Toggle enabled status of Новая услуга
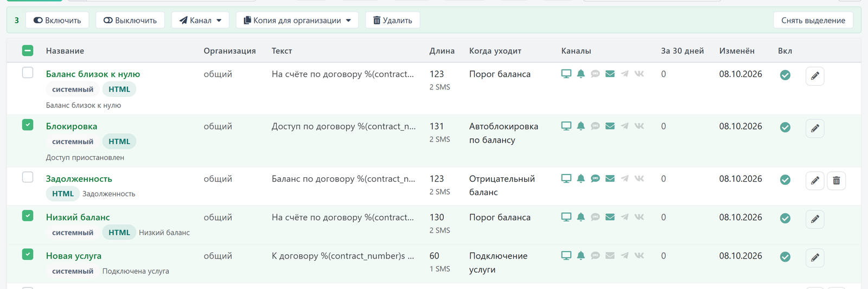The image size is (868, 289). point(785,256)
